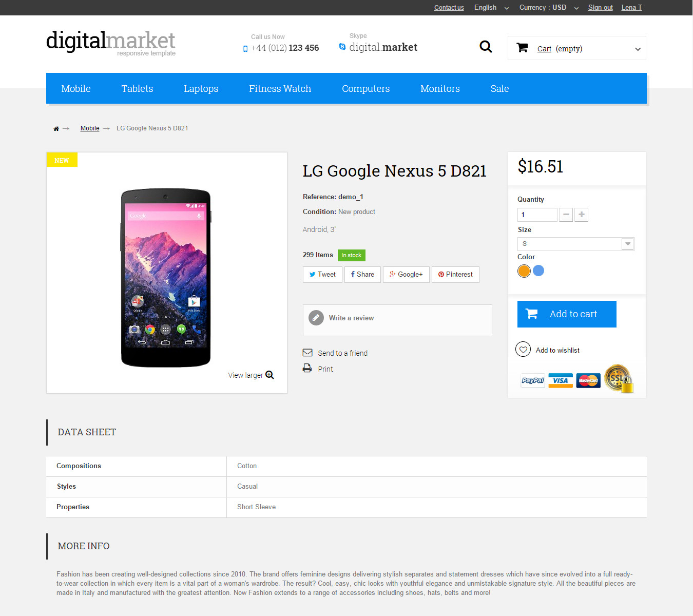Viewport: 693px width, 616px height.
Task: Go to the Fitness Watch category
Action: [x=280, y=89]
